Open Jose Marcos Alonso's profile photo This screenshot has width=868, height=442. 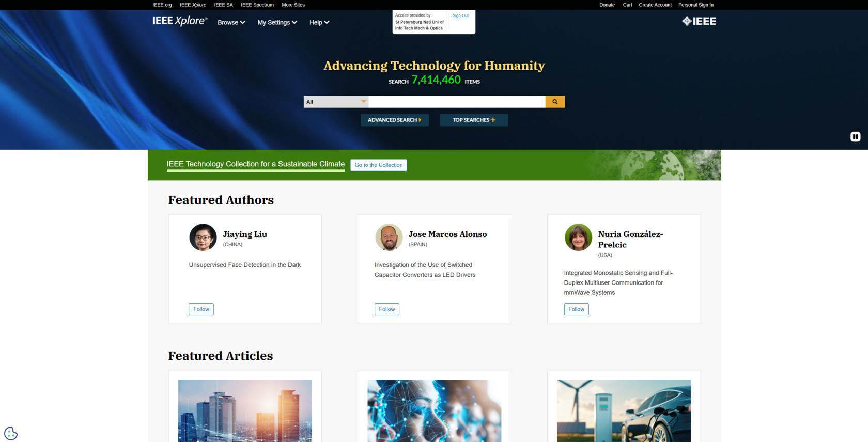(x=389, y=238)
